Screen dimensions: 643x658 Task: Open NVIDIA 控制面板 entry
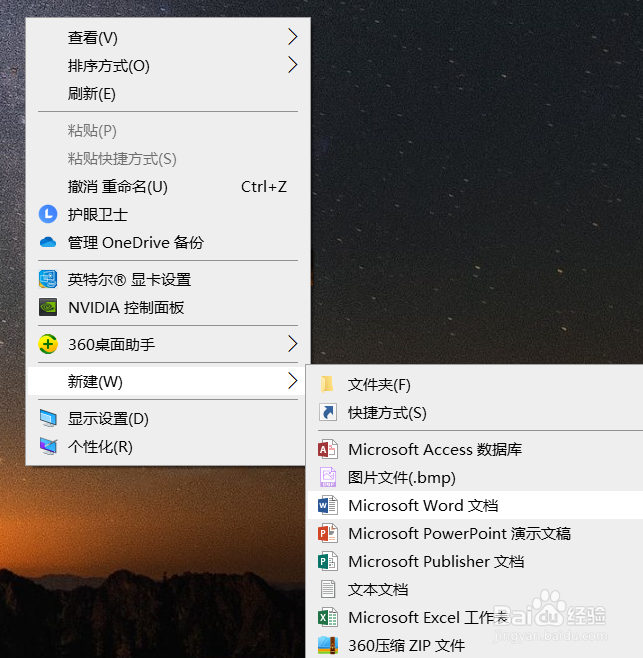pyautogui.click(x=168, y=308)
